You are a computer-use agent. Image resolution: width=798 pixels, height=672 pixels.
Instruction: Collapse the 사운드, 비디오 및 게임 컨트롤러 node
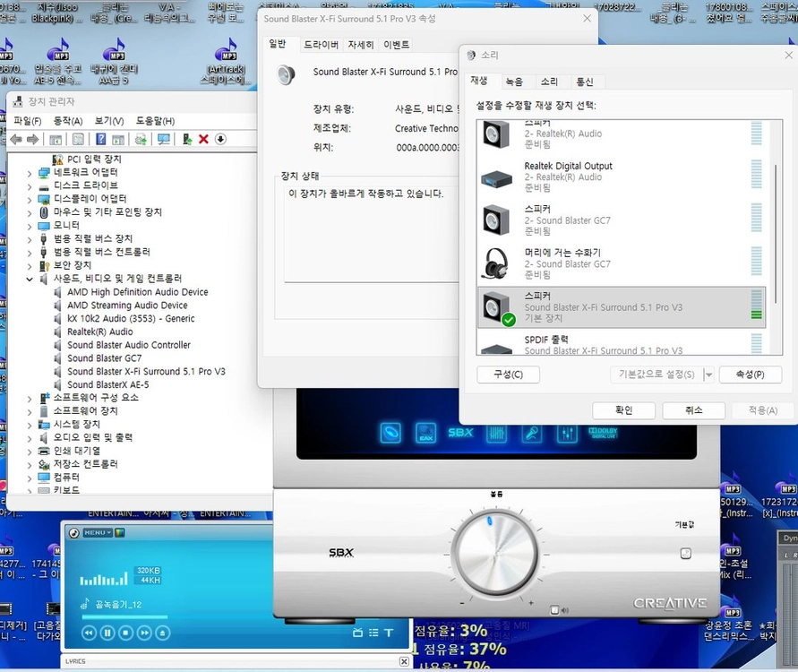point(30,279)
